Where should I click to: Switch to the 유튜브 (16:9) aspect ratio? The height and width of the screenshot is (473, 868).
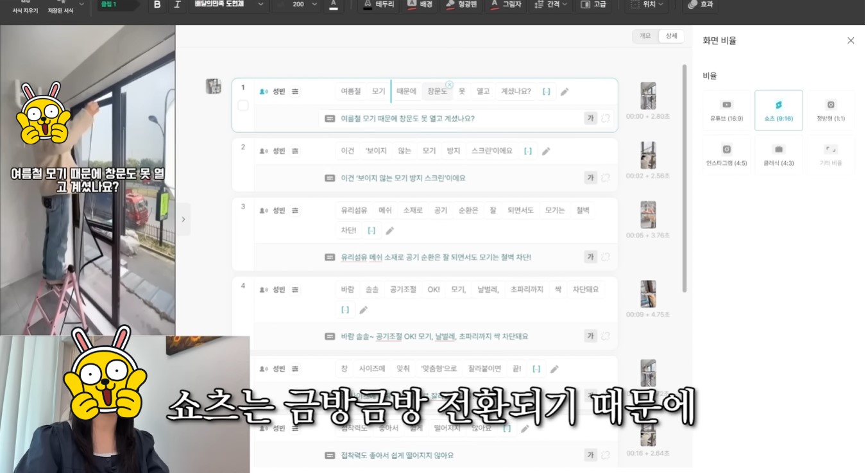(x=727, y=110)
